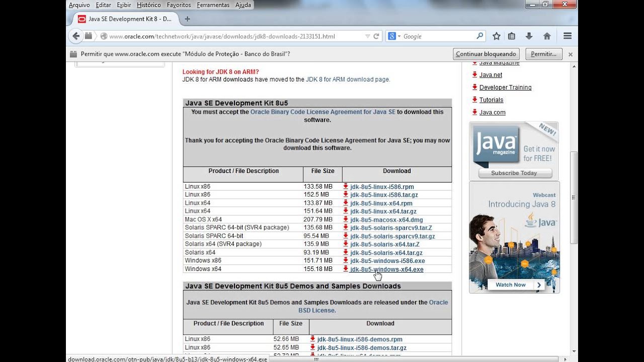Download jdk-8u5-linux-x64.tar.gz

(383, 212)
